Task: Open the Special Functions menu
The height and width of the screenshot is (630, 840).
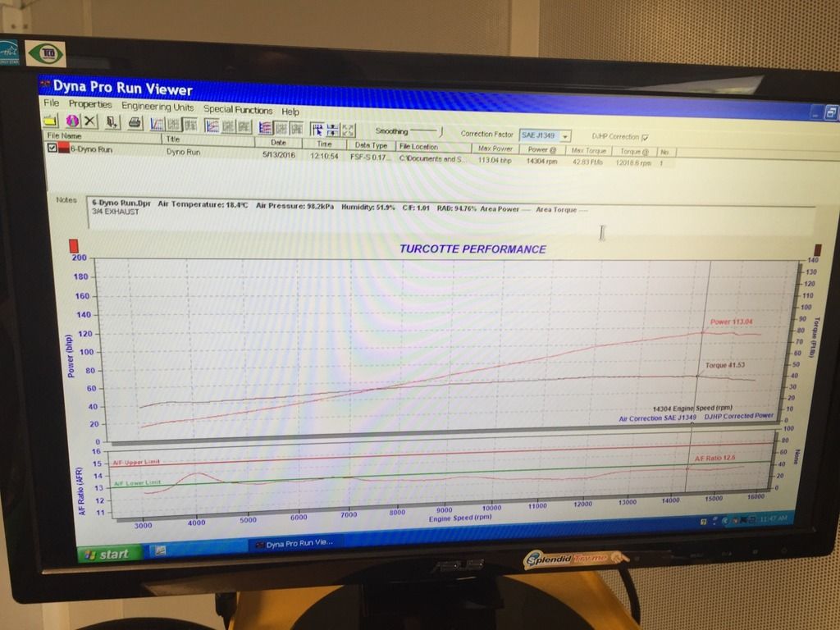Action: (238, 109)
